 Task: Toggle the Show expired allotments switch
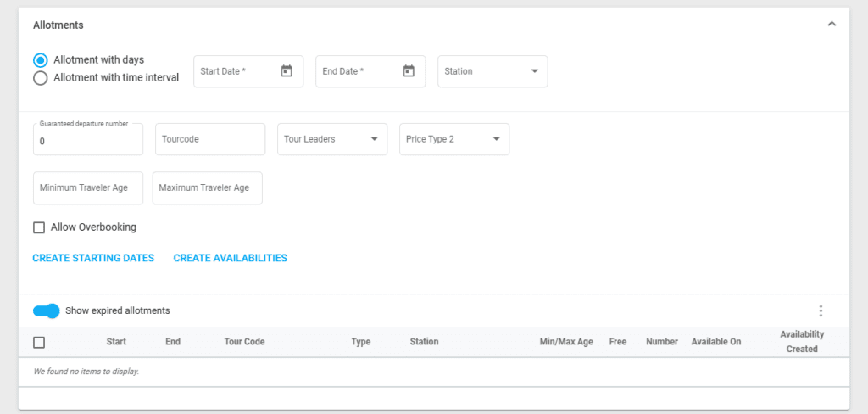point(46,311)
